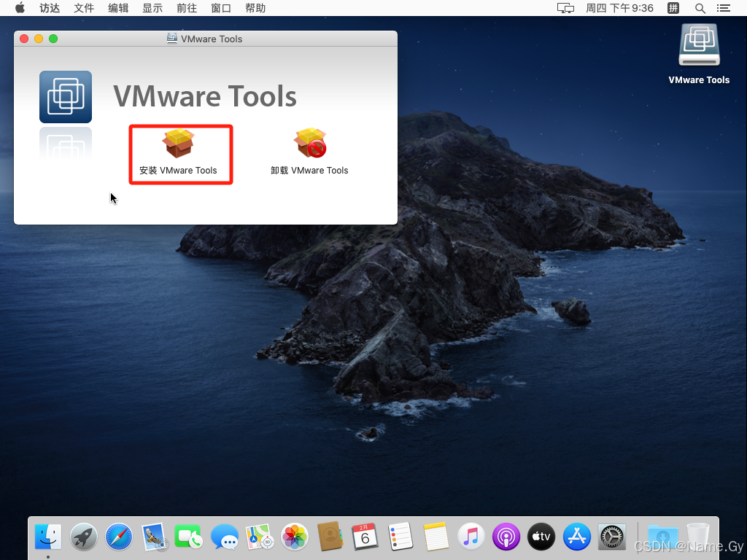
Task: Open the Mail app in the Dock
Action: pos(154,537)
